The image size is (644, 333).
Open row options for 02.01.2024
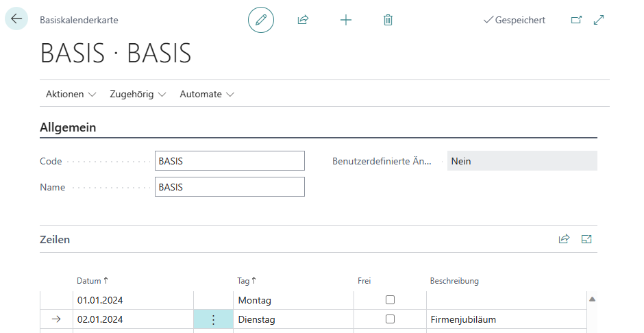click(213, 319)
